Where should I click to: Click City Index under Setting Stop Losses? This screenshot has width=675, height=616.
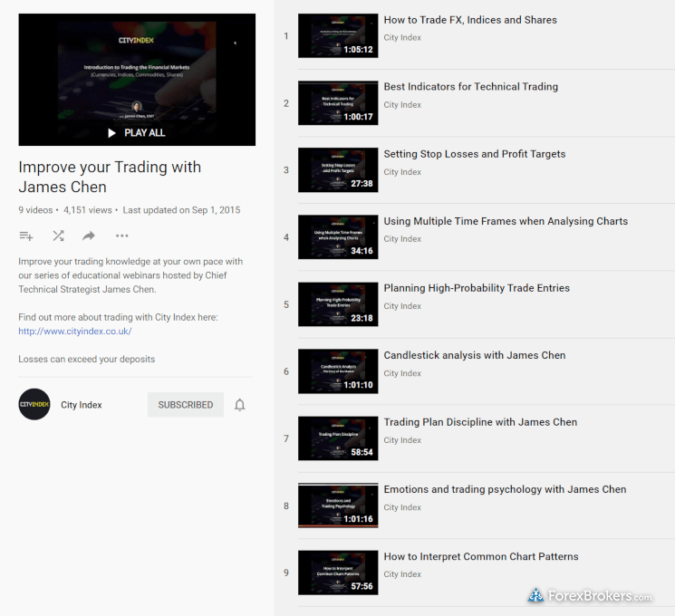[402, 172]
